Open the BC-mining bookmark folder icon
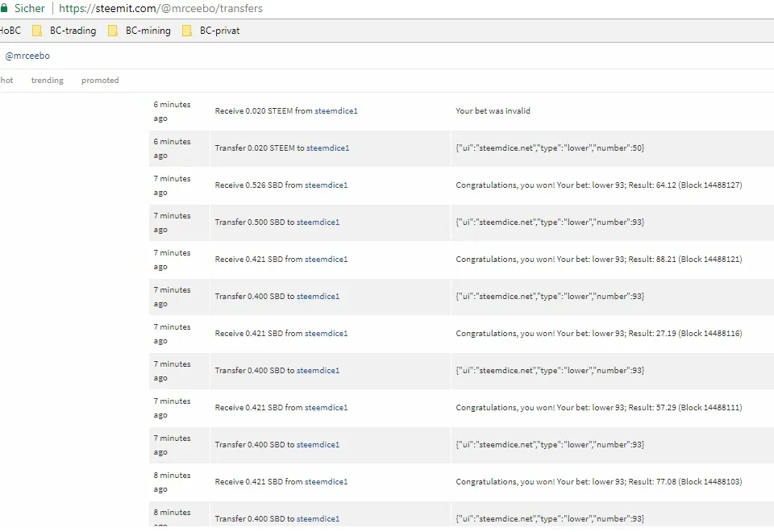Screen dimensions: 774x532 click(x=113, y=31)
